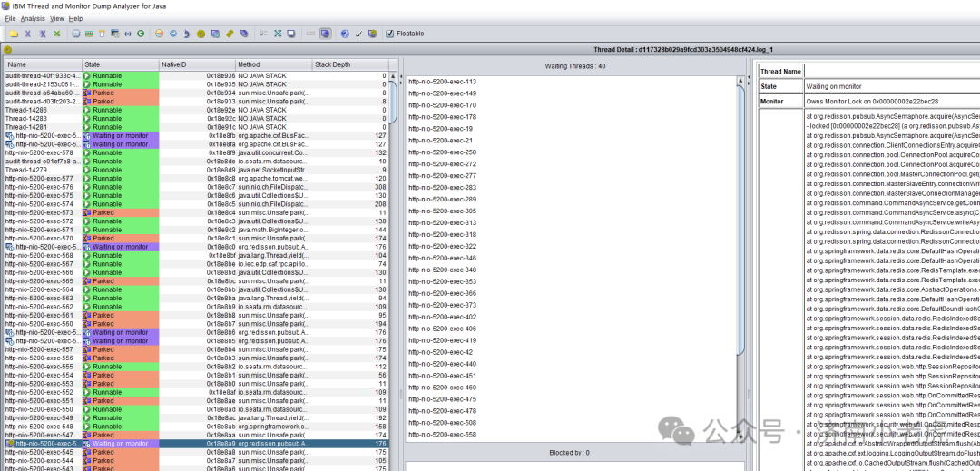Sort threads by State column header
The image size is (980, 471).
coord(121,64)
